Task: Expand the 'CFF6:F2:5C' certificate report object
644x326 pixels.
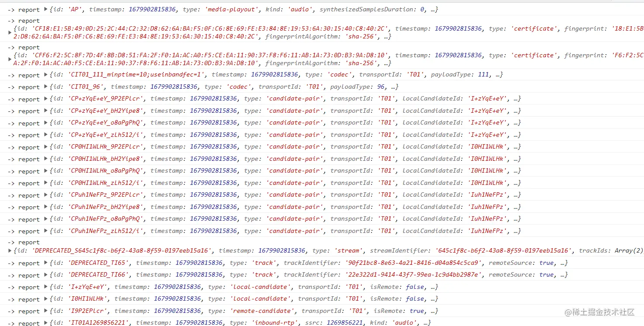Action: pyautogui.click(x=10, y=59)
